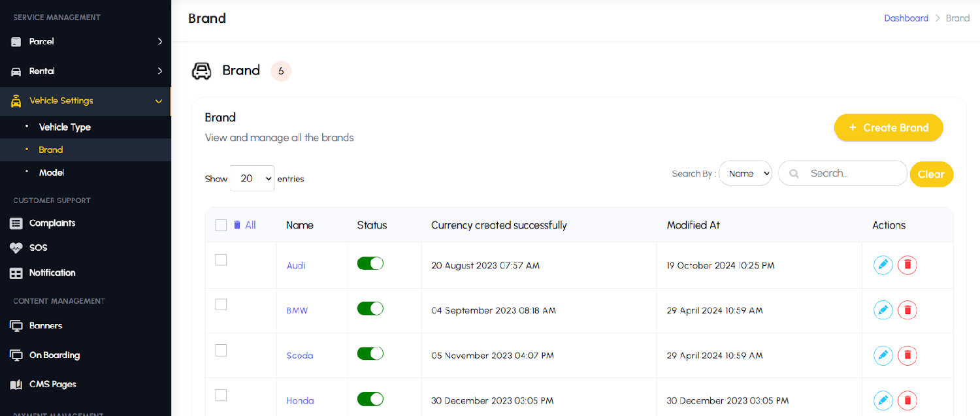Open the Model submenu item
980x416 pixels.
tap(52, 173)
